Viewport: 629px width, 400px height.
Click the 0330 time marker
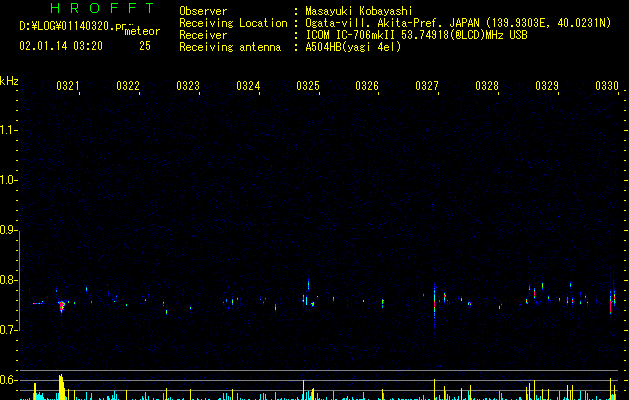pyautogui.click(x=607, y=86)
